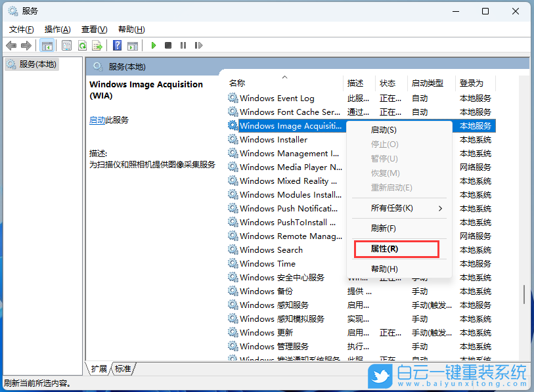Open the 文件 menu
Viewport: 534px width, 392px height.
tap(20, 29)
